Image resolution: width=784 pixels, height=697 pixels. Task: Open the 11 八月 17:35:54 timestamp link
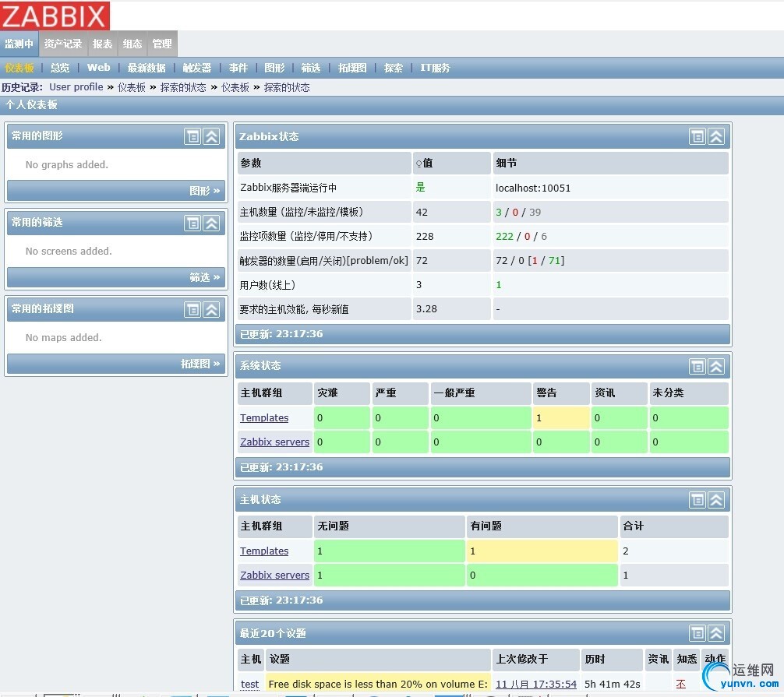click(x=536, y=684)
